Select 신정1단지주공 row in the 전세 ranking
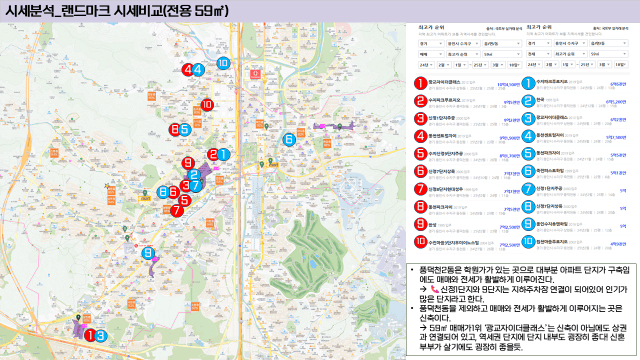This screenshot has width=640, height=360. coord(575,190)
